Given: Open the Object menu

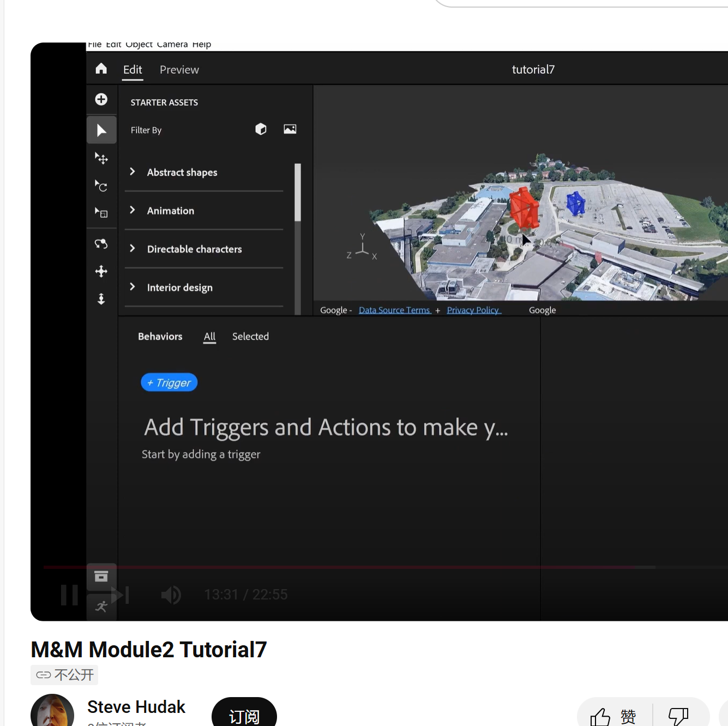Looking at the screenshot, I should (x=140, y=44).
